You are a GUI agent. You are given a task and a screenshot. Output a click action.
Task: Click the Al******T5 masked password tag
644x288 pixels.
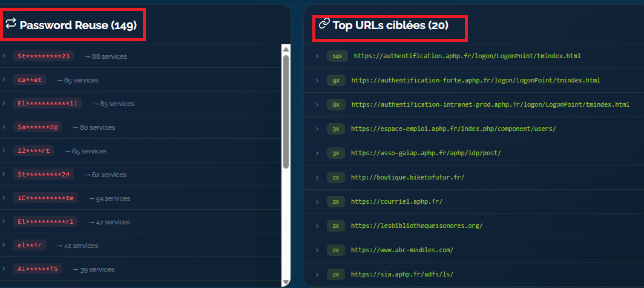coord(38,269)
